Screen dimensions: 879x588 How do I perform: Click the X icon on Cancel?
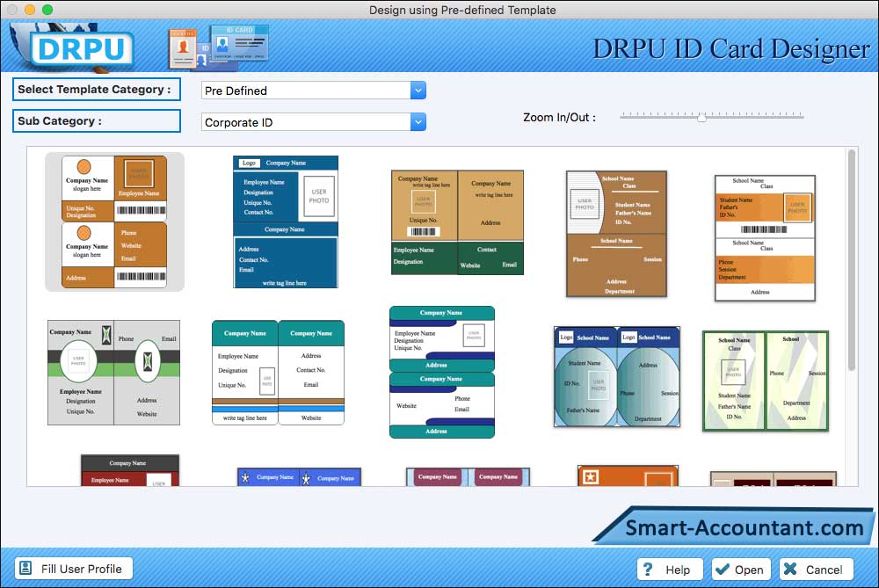pyautogui.click(x=790, y=570)
